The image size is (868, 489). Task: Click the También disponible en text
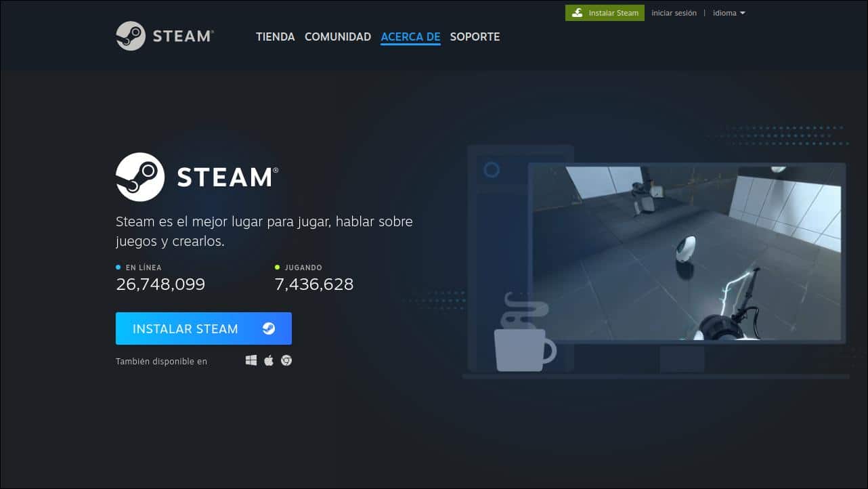(x=161, y=362)
